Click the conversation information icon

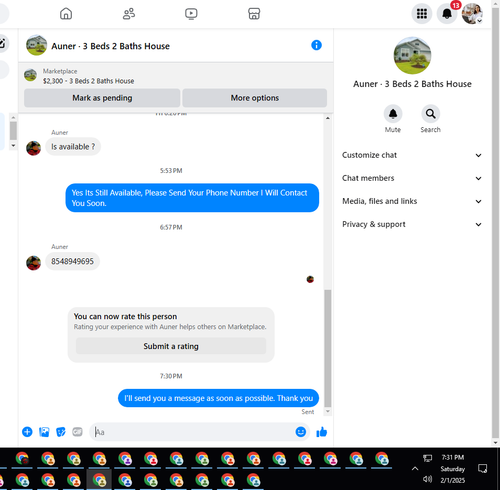[x=316, y=45]
